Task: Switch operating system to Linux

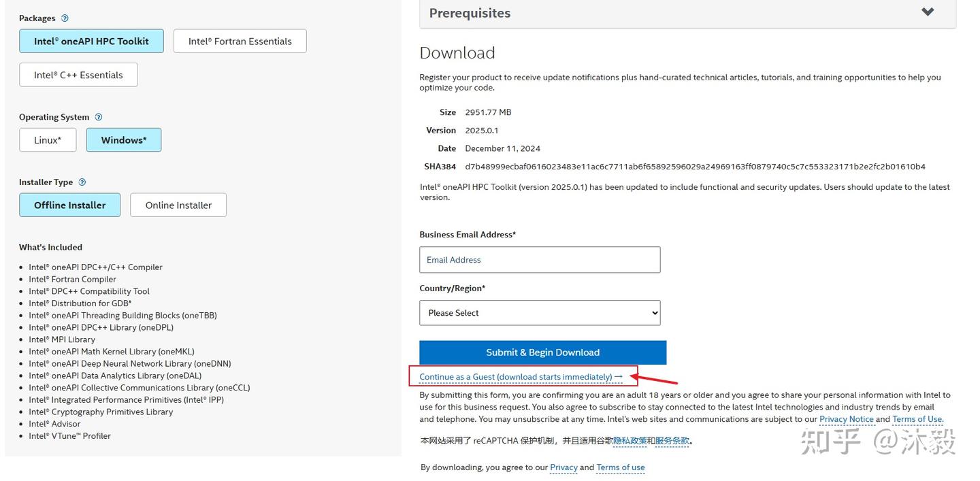Action: tap(48, 140)
